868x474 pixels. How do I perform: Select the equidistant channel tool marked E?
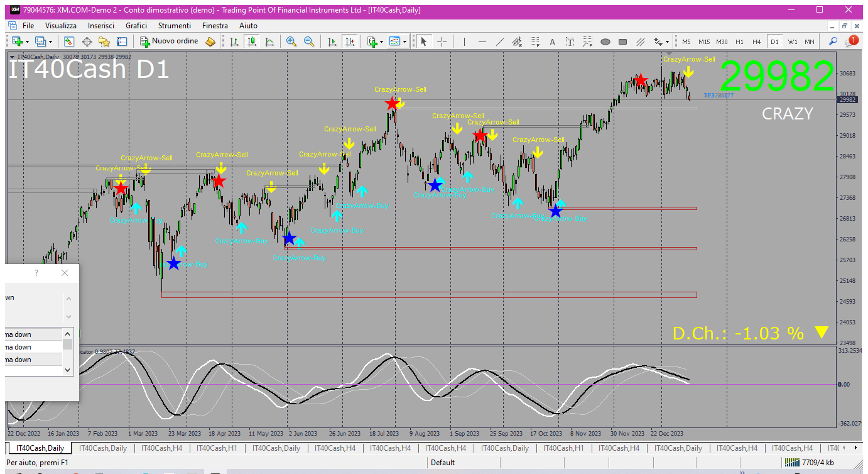[x=518, y=41]
